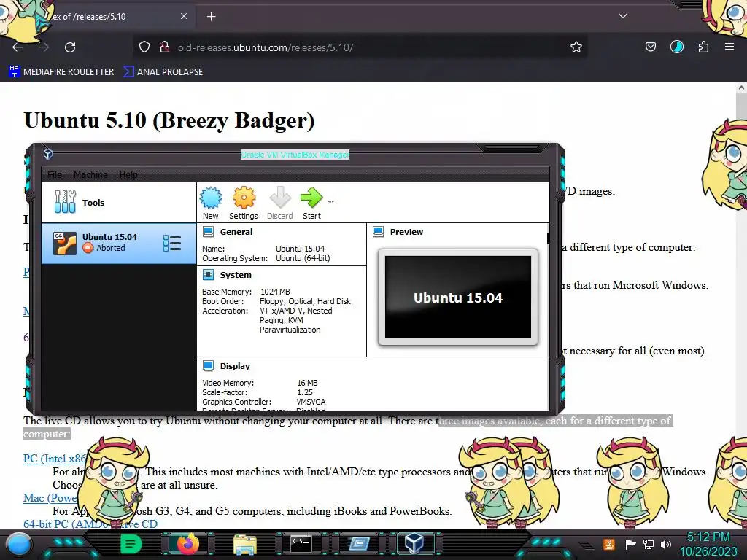Image resolution: width=747 pixels, height=560 pixels.
Task: Reload the page with refresh icon
Action: point(70,47)
